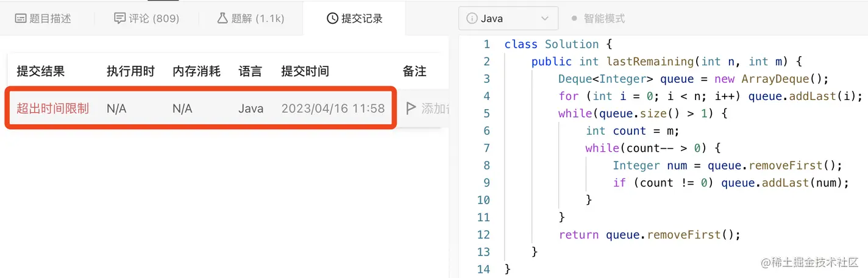Click 'int count = m;' on line 6
Viewport: 868px width, 278px height.
632,130
